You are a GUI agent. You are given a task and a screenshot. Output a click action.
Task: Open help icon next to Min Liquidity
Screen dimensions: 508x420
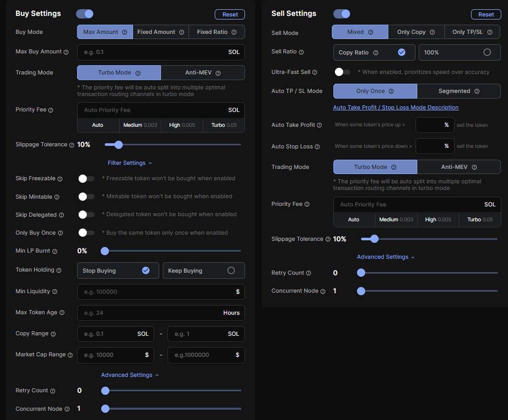click(x=55, y=292)
